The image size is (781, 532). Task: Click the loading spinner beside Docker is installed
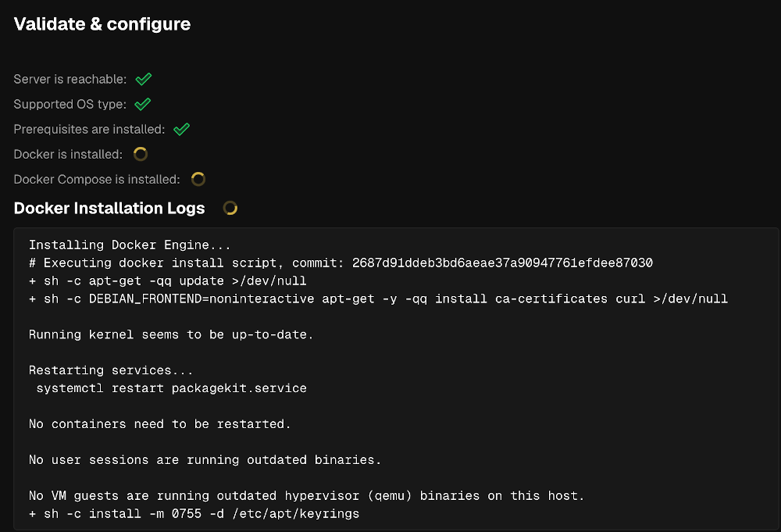click(141, 154)
